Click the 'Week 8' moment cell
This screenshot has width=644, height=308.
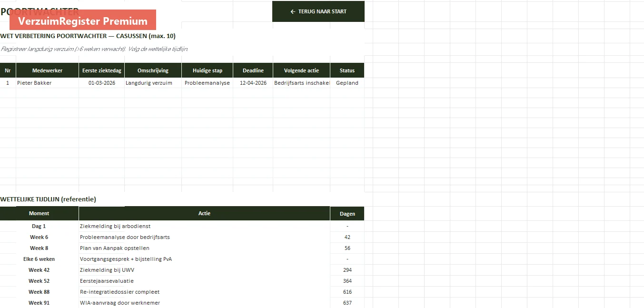pyautogui.click(x=39, y=248)
